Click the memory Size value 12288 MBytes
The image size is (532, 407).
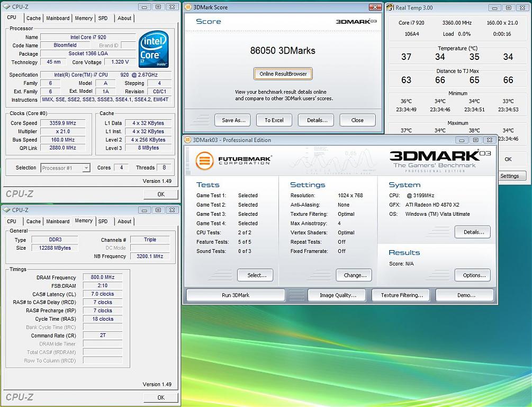click(x=55, y=248)
